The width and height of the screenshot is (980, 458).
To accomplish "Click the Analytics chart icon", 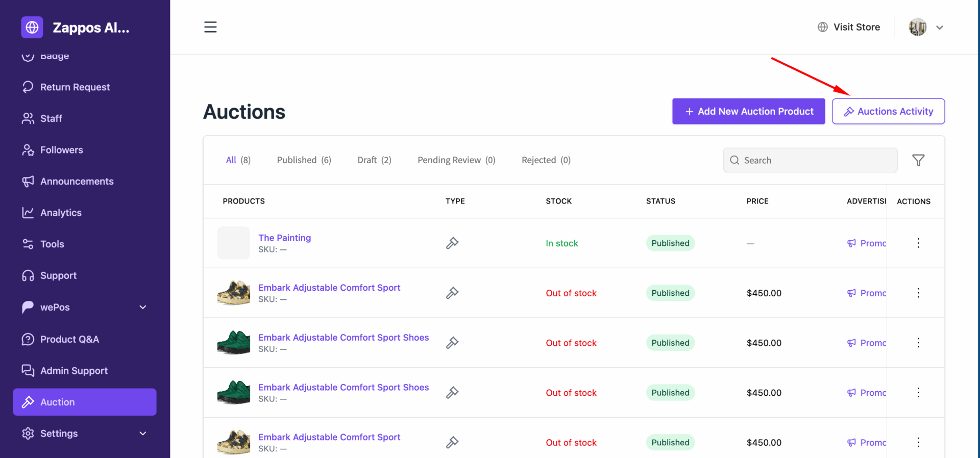I will [x=28, y=213].
